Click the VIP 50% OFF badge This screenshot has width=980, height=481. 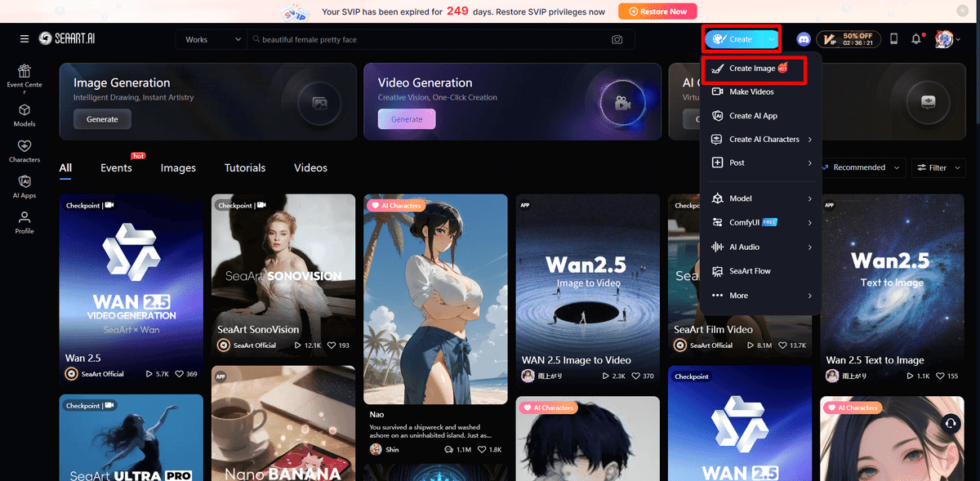[849, 39]
